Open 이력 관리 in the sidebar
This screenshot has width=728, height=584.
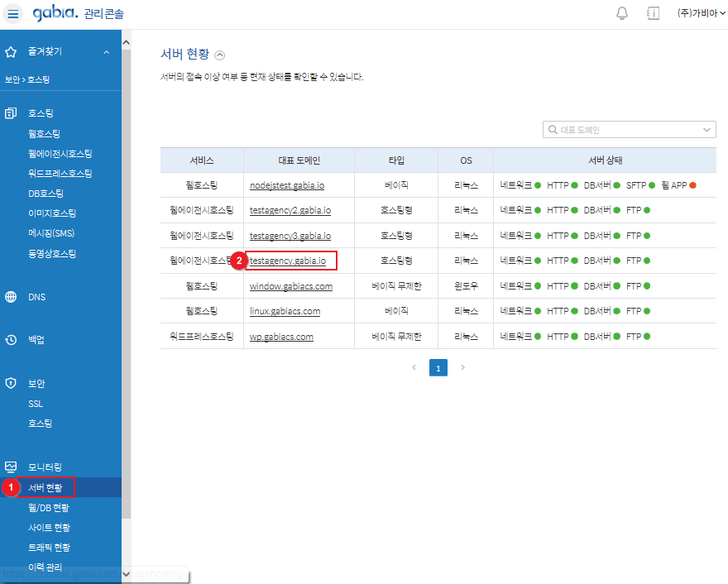tap(45, 567)
